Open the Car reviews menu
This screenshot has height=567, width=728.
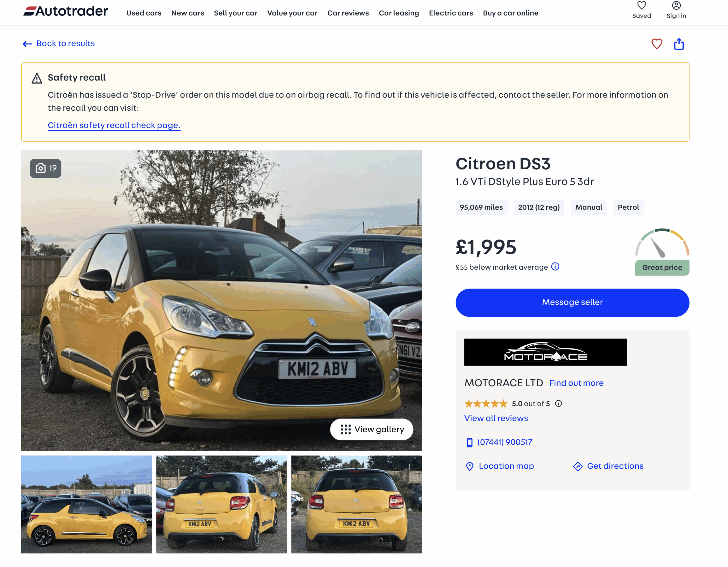pos(348,13)
